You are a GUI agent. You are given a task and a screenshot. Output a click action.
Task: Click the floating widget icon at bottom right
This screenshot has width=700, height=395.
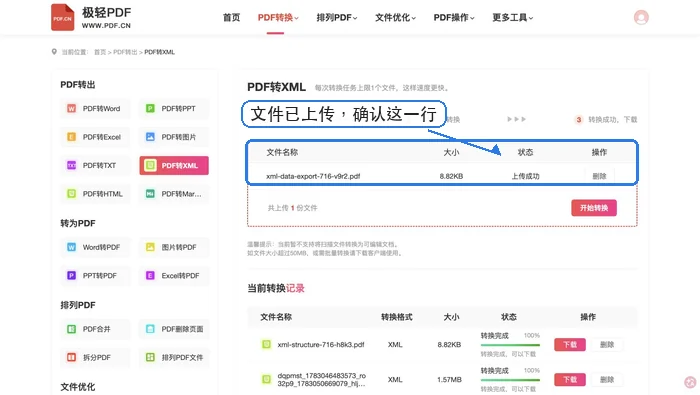click(690, 383)
